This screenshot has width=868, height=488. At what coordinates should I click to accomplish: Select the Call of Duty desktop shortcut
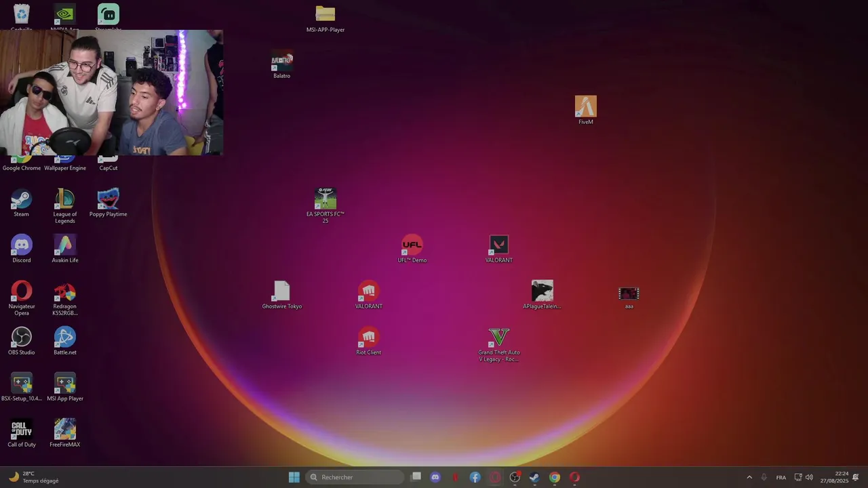22,433
